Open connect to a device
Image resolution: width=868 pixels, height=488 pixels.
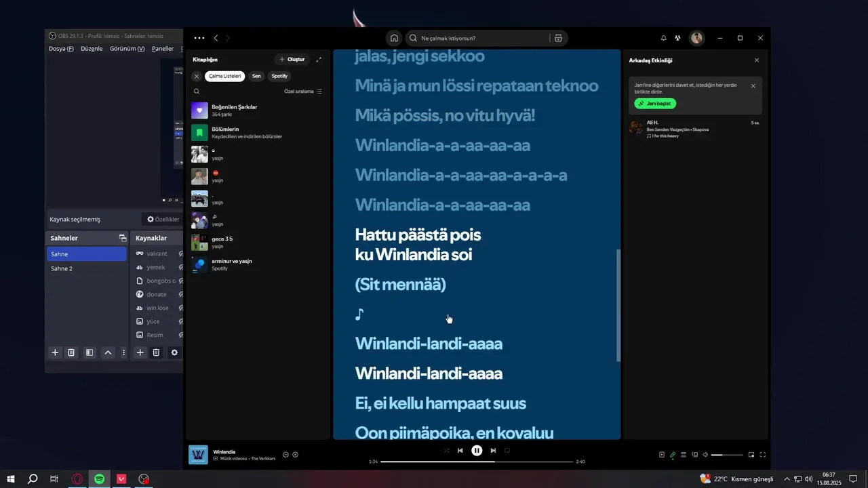pos(694,455)
